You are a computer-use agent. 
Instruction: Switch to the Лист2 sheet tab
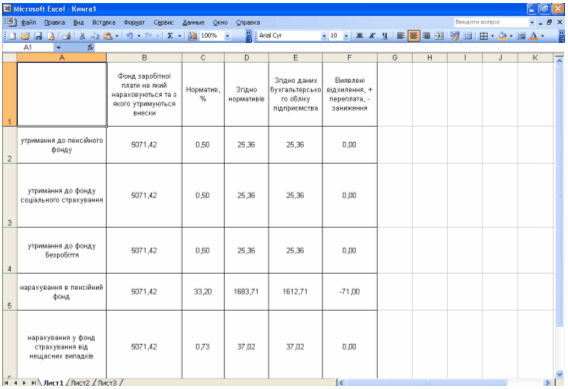click(80, 383)
